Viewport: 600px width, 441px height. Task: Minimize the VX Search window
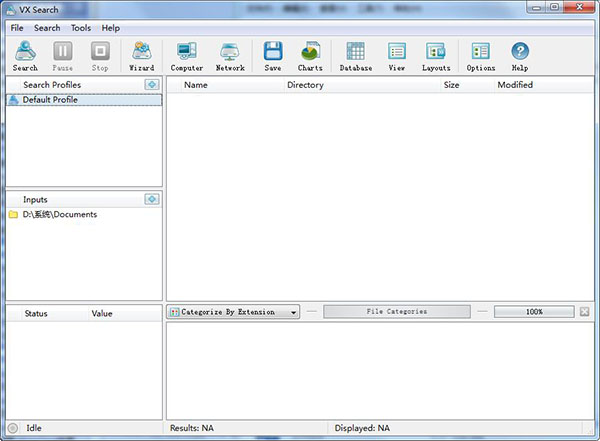[536, 7]
